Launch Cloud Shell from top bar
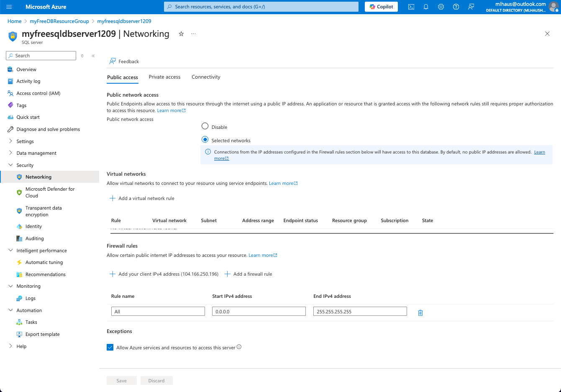Viewport: 561px width, 392px height. tap(411, 7)
